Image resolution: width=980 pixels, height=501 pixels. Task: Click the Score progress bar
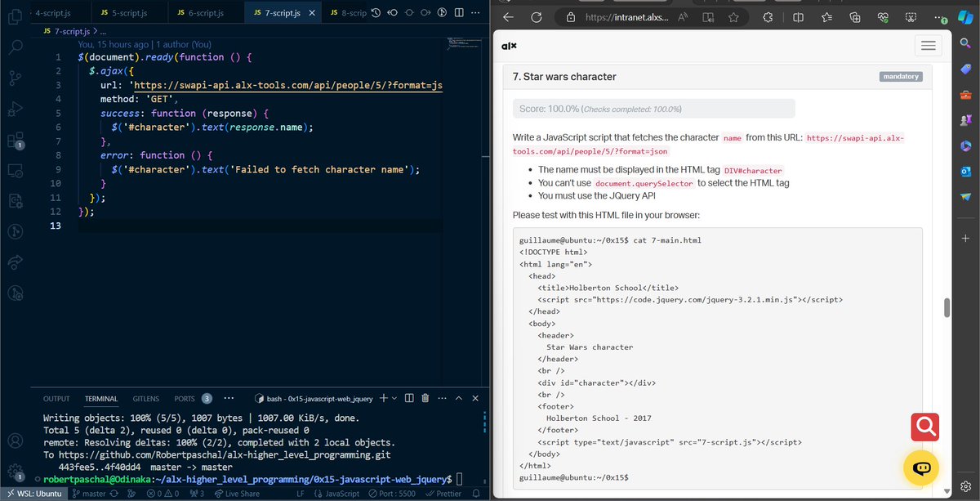(653, 109)
